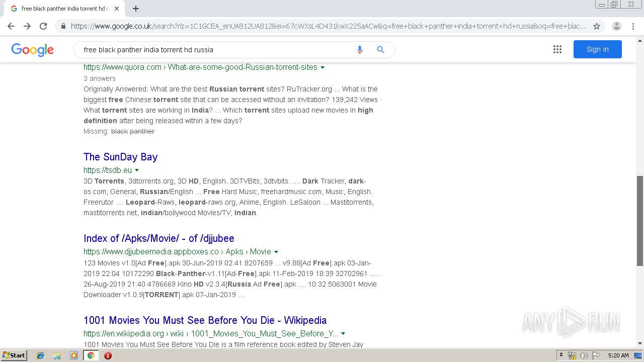Viewport: 644px width, 362px height.
Task: Launch Internet Explorer from the taskbar
Action: [x=40, y=355]
